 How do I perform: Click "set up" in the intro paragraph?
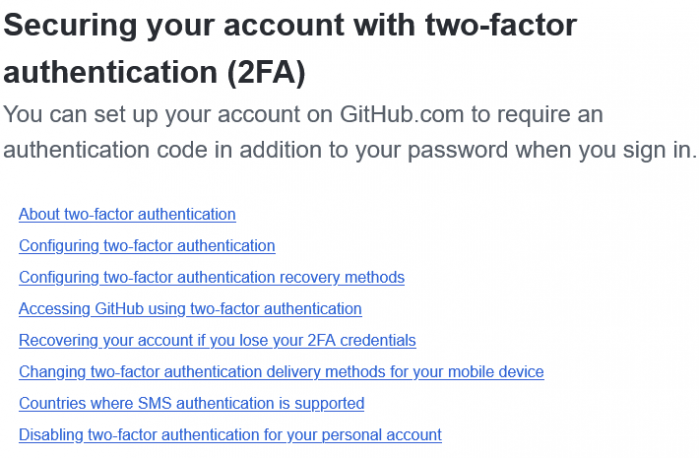[133, 113]
